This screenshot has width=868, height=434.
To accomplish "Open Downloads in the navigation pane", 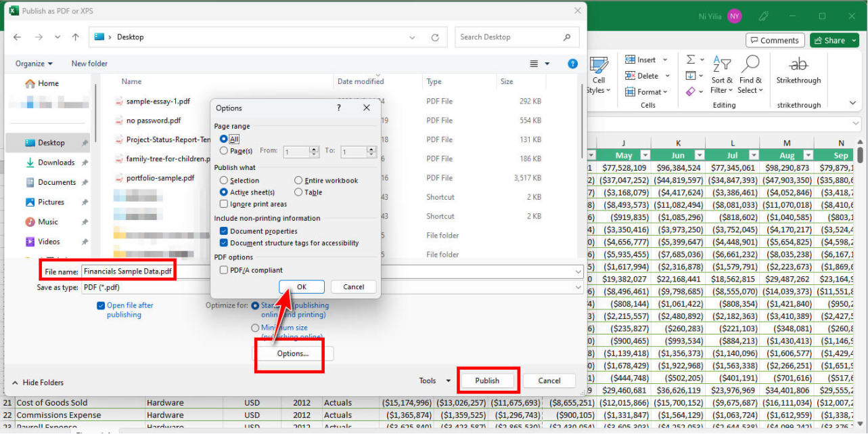I will point(50,162).
